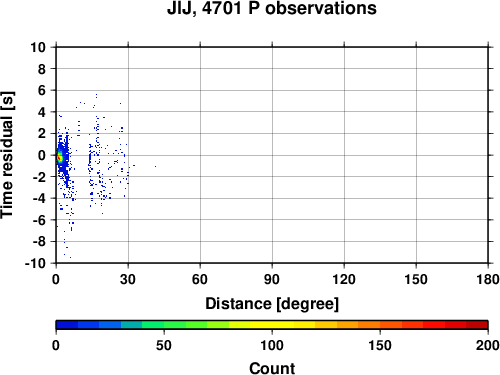Click the 'Time residual [s]' axis label
500x375 pixels.
point(7,155)
